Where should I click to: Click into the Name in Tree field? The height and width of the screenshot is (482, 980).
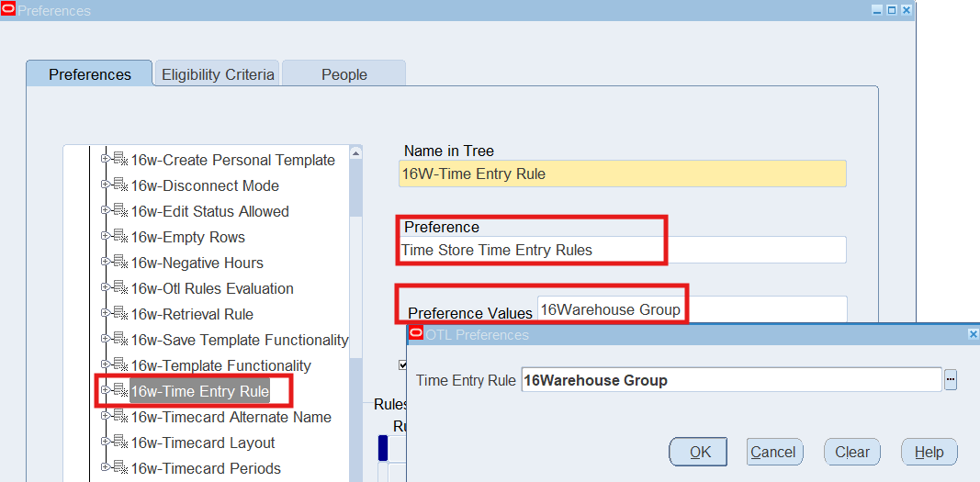[x=623, y=174]
